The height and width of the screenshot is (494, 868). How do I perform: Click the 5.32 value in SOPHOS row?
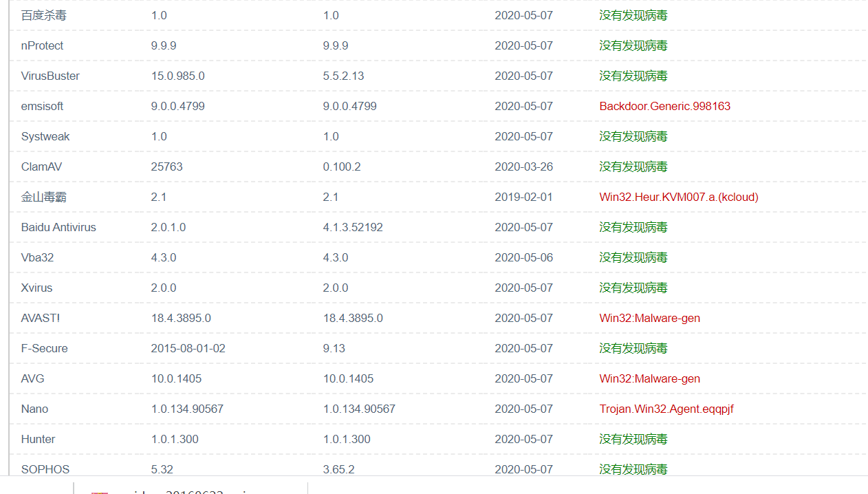click(162, 469)
